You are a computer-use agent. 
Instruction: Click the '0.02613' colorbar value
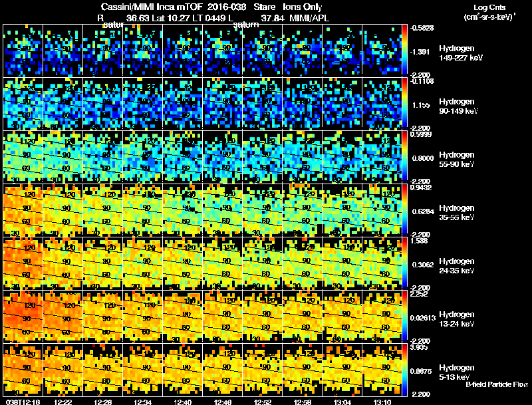(x=423, y=318)
